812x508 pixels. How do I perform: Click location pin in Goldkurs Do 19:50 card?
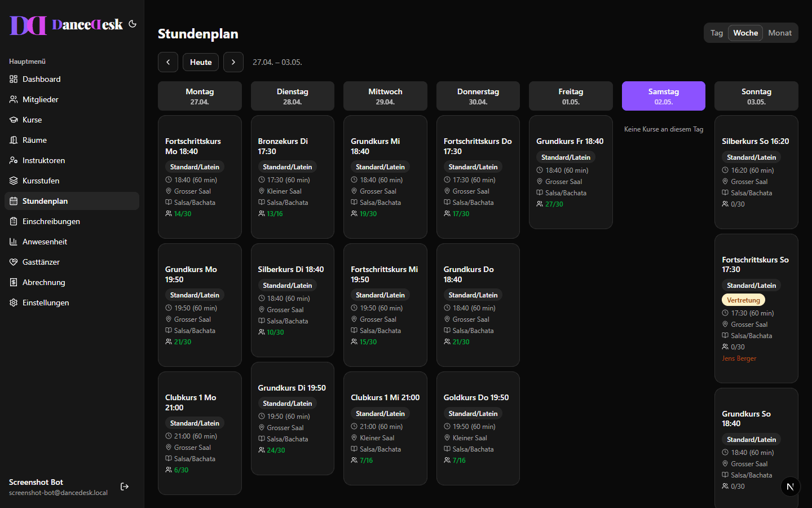coord(447,437)
